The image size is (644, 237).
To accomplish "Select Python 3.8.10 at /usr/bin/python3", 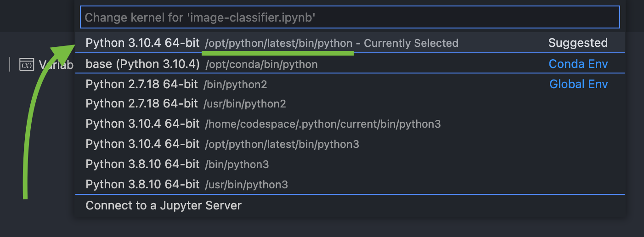I will point(141,185).
